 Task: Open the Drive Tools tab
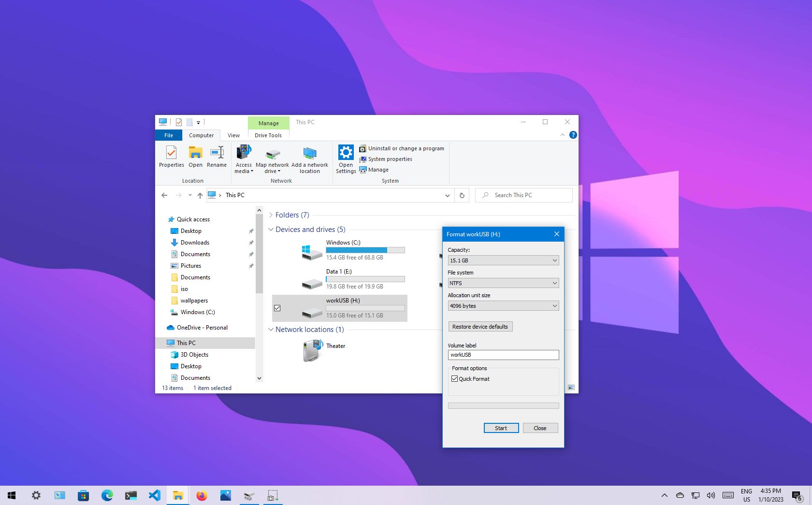click(268, 135)
